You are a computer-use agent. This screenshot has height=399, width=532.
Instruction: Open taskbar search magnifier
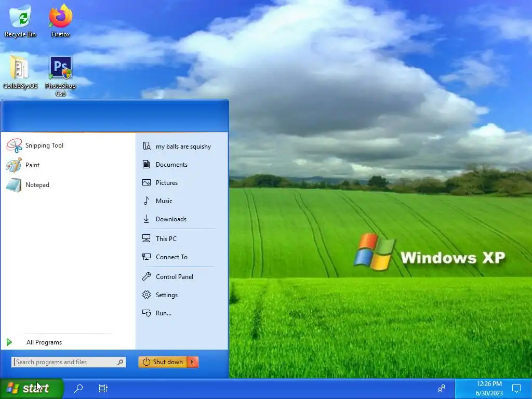coord(78,388)
